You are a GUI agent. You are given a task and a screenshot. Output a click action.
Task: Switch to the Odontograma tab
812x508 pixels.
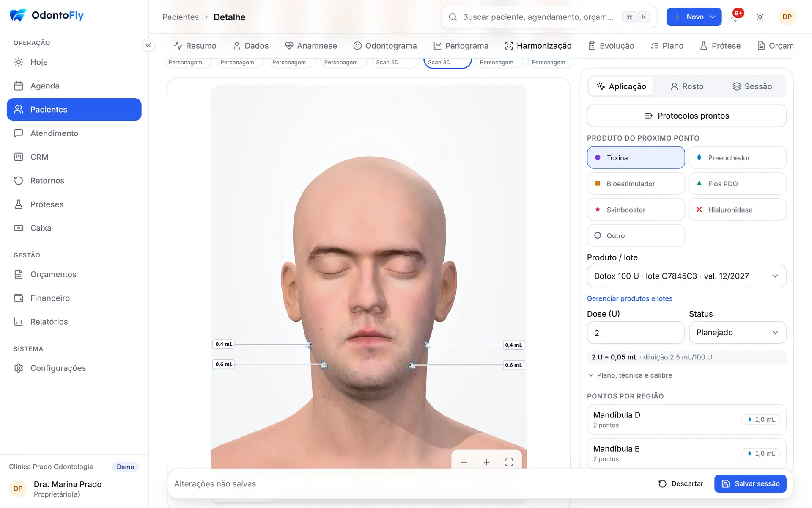pos(385,46)
